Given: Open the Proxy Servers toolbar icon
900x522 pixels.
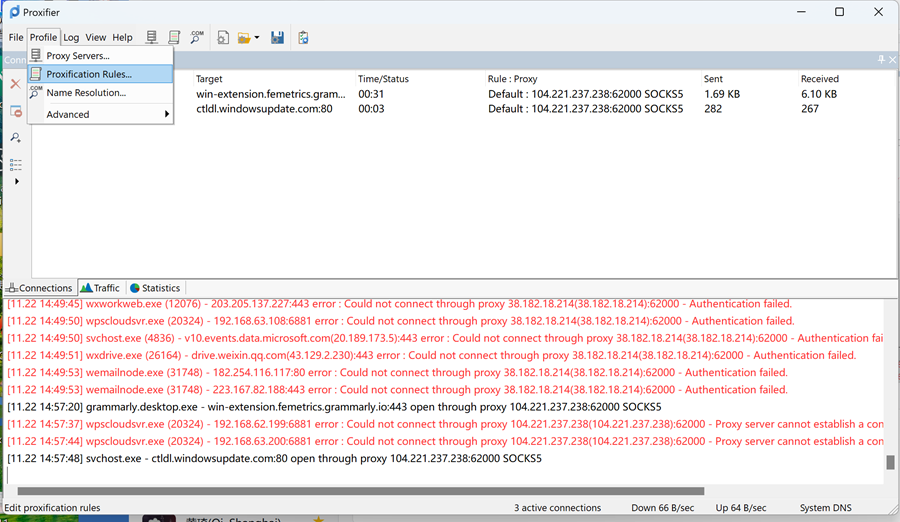Looking at the screenshot, I should pyautogui.click(x=152, y=37).
